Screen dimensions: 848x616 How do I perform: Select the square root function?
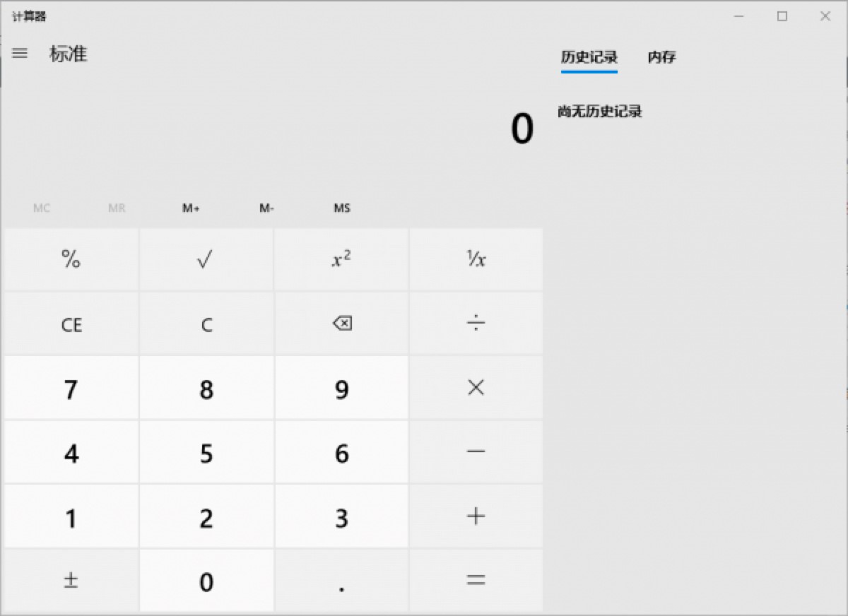206,259
